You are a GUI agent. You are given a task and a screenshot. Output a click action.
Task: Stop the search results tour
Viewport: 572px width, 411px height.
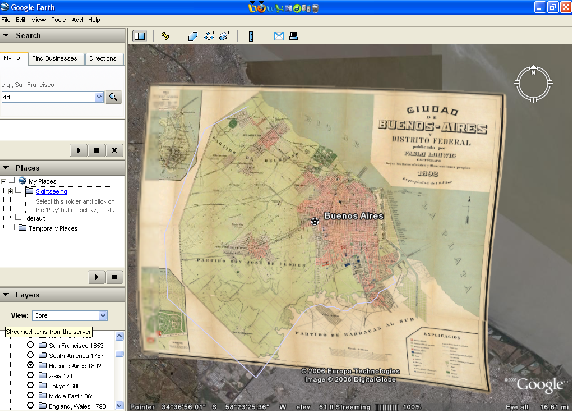pyautogui.click(x=96, y=150)
